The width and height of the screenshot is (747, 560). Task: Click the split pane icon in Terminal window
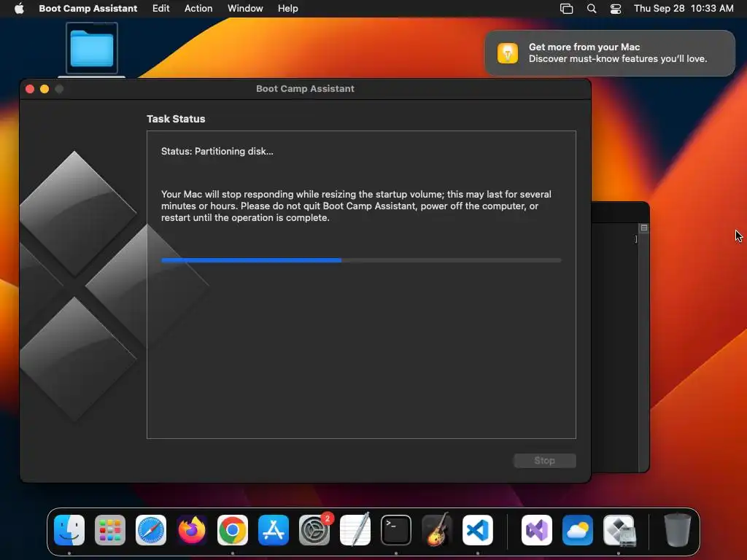pos(643,227)
